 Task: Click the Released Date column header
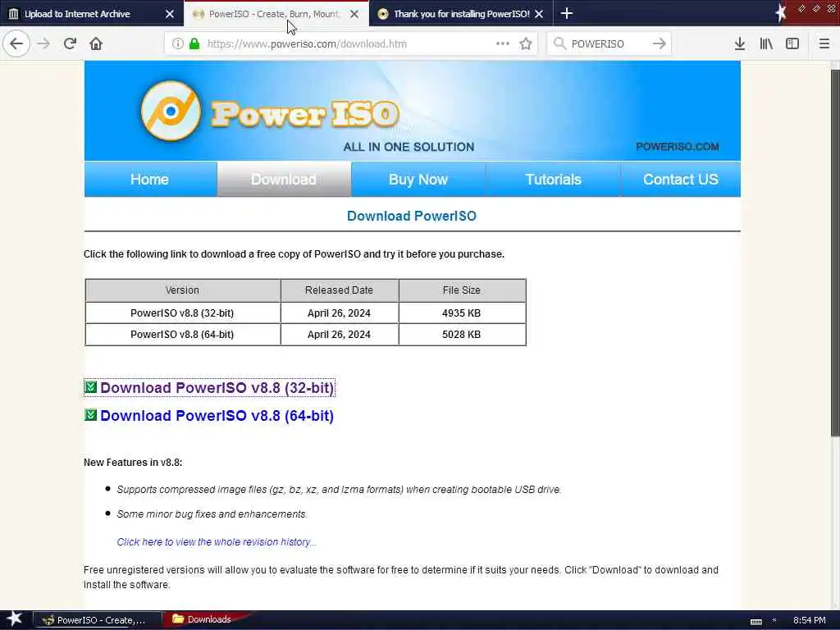(339, 290)
